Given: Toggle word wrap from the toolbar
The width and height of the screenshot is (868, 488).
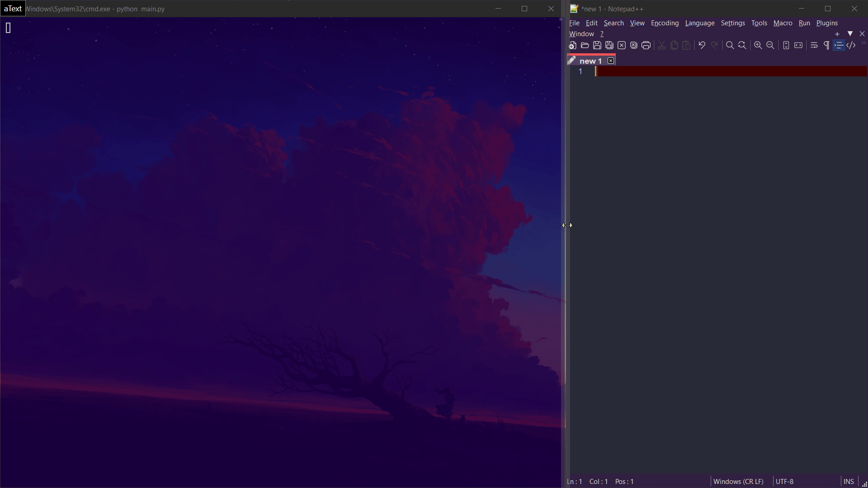Looking at the screenshot, I should coord(814,45).
